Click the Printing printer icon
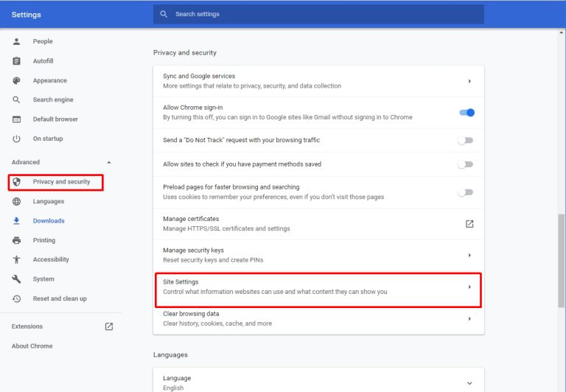 point(17,240)
